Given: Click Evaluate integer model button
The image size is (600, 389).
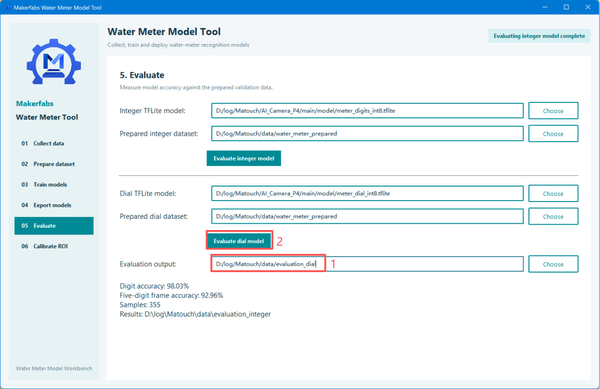Looking at the screenshot, I should (x=244, y=158).
